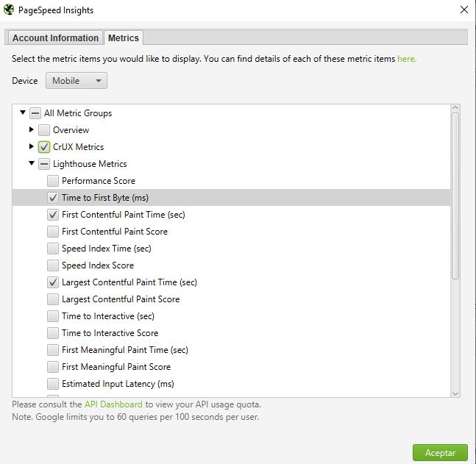Enable First Meaningful Paint Time (sec) checkbox

[53, 350]
